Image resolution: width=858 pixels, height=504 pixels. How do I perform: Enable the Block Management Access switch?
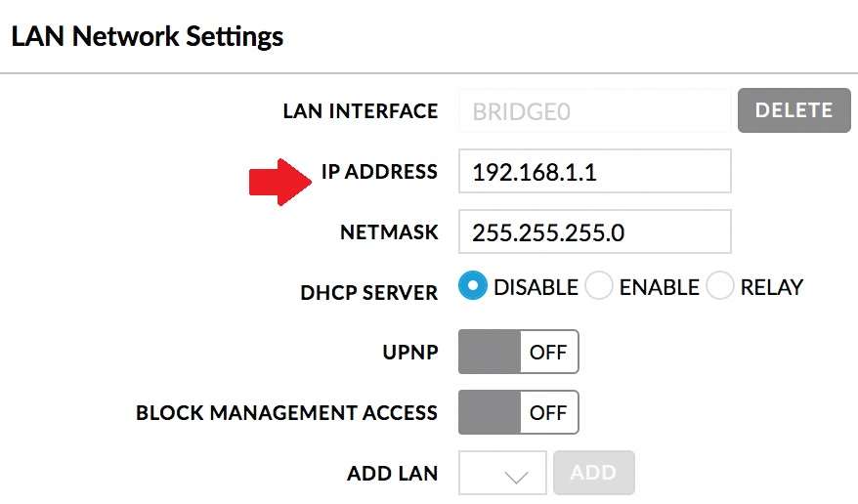518,412
